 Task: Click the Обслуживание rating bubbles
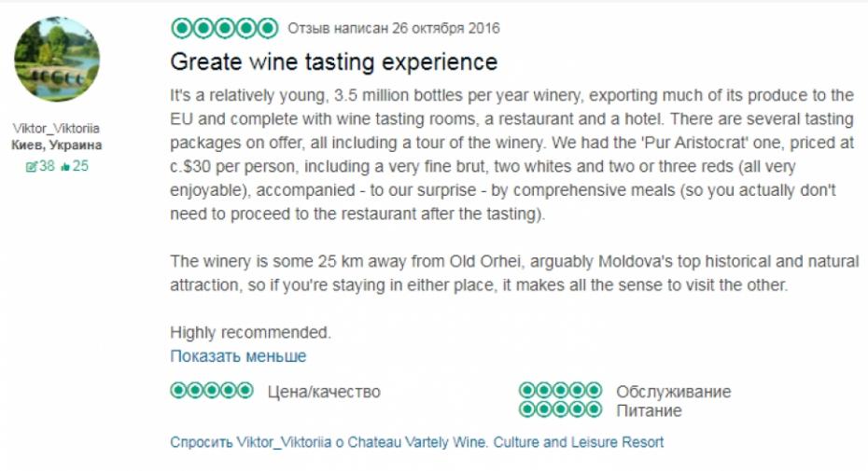coord(560,390)
